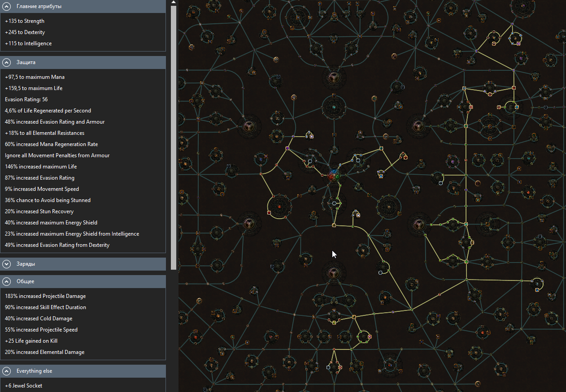Click 87% increased Evasion Rating stat
Screen dimensions: 566x392
(x=39, y=178)
